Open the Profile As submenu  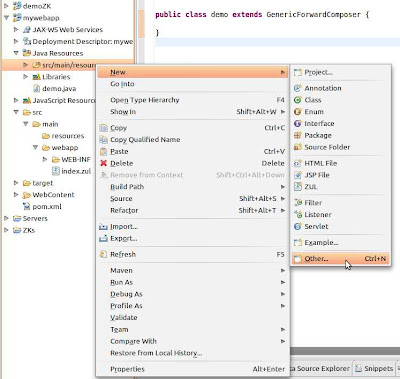coord(193,306)
